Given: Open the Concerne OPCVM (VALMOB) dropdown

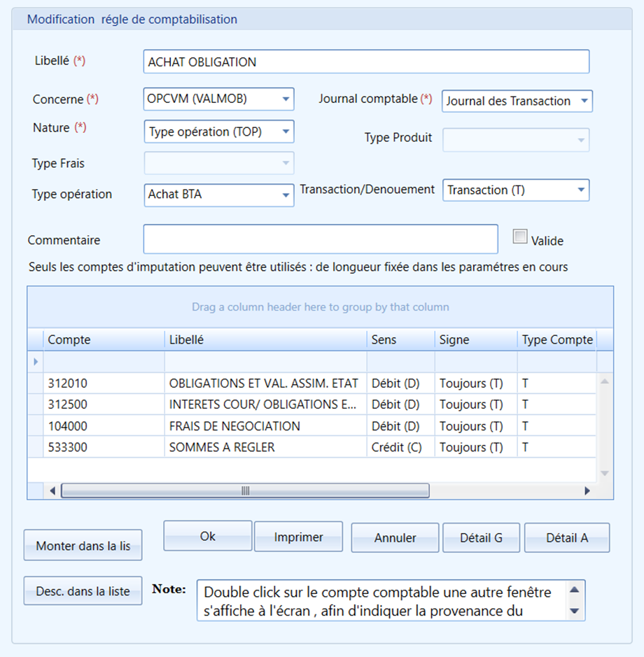Looking at the screenshot, I should click(218, 99).
